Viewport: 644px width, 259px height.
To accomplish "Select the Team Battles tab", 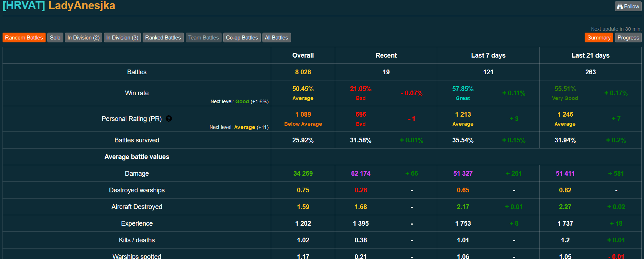I will (203, 38).
